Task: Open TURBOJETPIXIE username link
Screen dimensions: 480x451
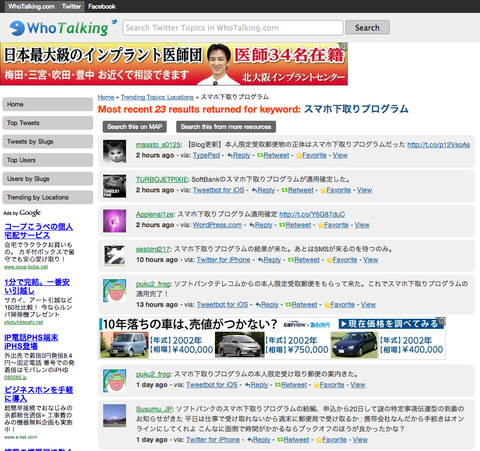Action: click(162, 180)
